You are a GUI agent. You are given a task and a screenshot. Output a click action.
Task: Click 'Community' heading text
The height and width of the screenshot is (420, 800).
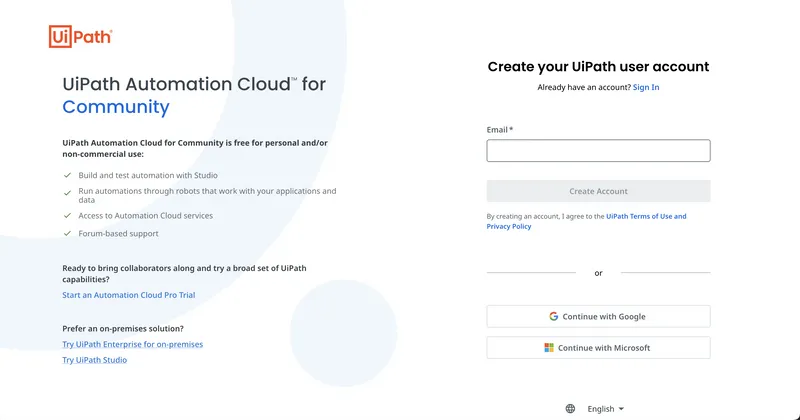pyautogui.click(x=116, y=107)
